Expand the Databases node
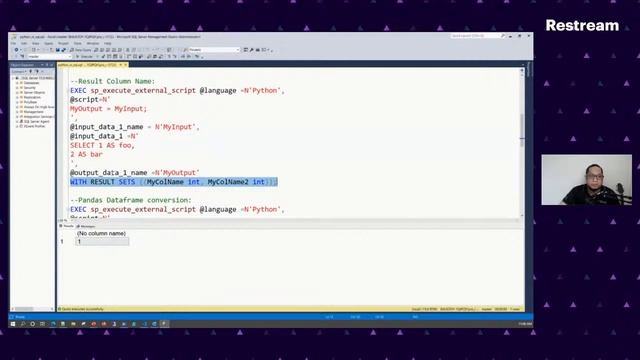640x360 pixels. pyautogui.click(x=18, y=83)
